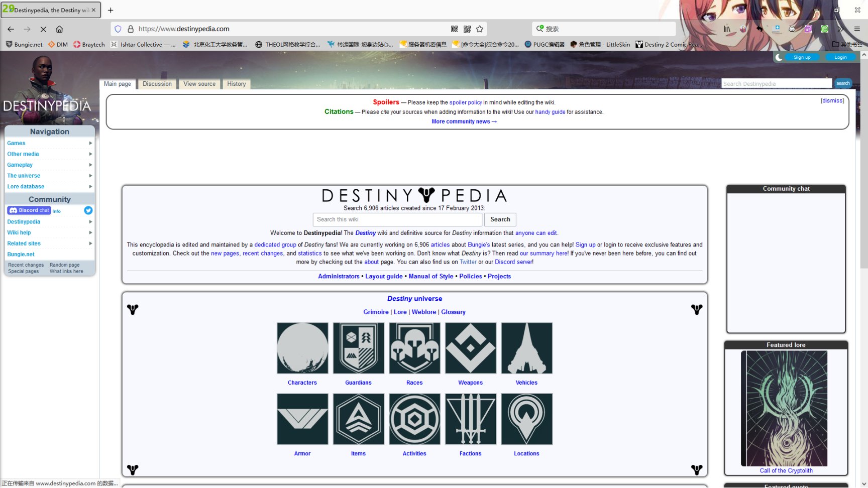Click the Discord chat badge
This screenshot has width=868, height=488.
tap(29, 210)
